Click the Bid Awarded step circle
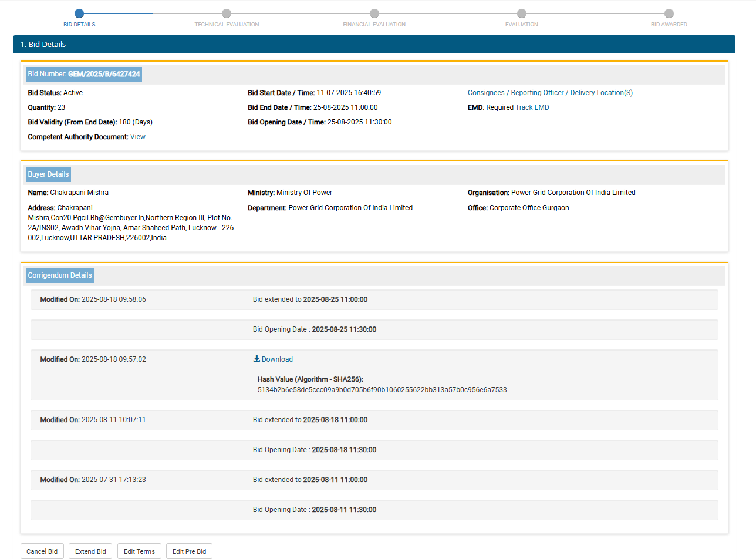Screen dimensions: 756x559 click(x=669, y=14)
